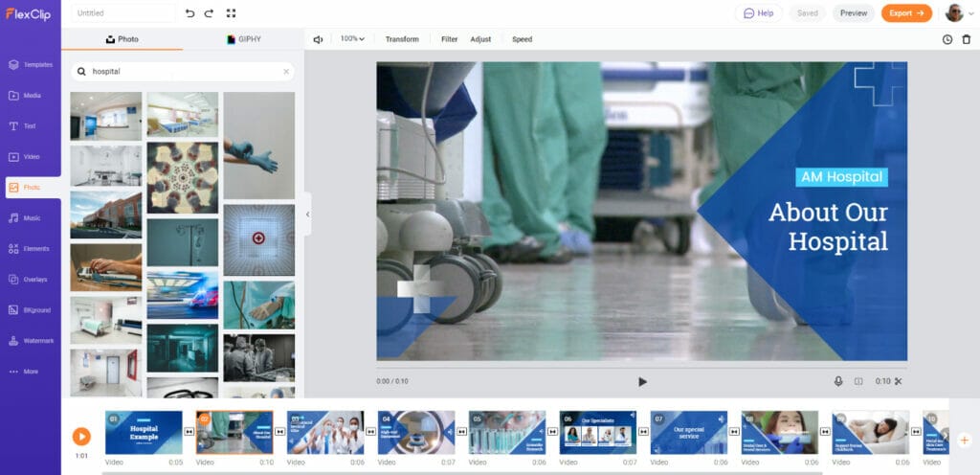Select scene 06 Our Specialists
The width and height of the screenshot is (980, 475).
[x=598, y=433]
